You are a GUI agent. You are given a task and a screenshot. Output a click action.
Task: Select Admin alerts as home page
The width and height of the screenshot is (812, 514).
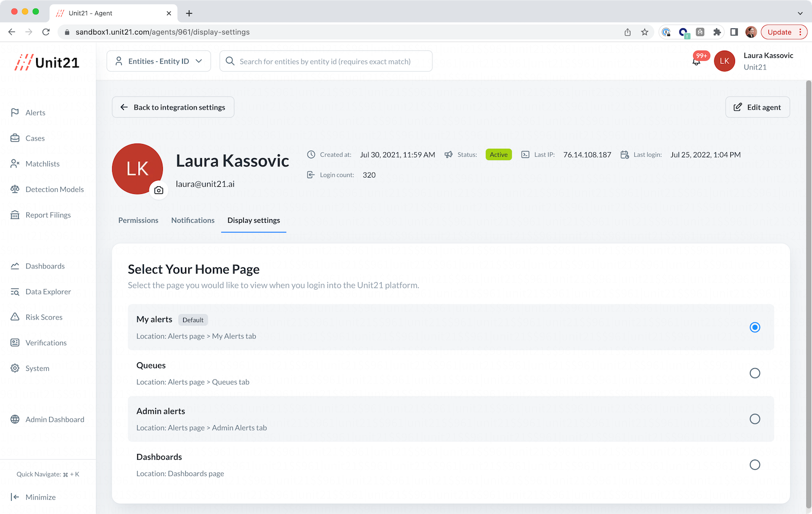click(755, 419)
